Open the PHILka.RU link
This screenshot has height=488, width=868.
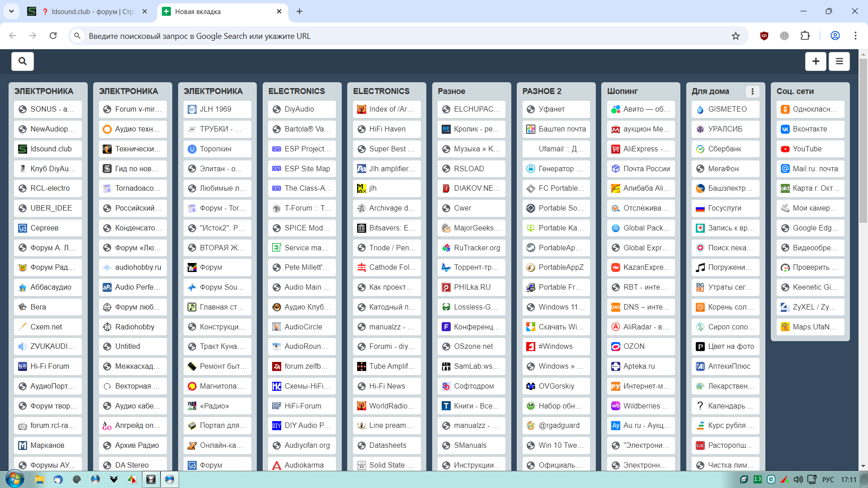click(472, 287)
